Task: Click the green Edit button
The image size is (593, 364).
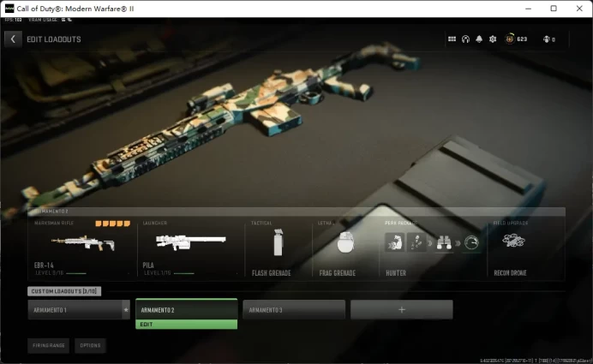Action: pyautogui.click(x=187, y=325)
